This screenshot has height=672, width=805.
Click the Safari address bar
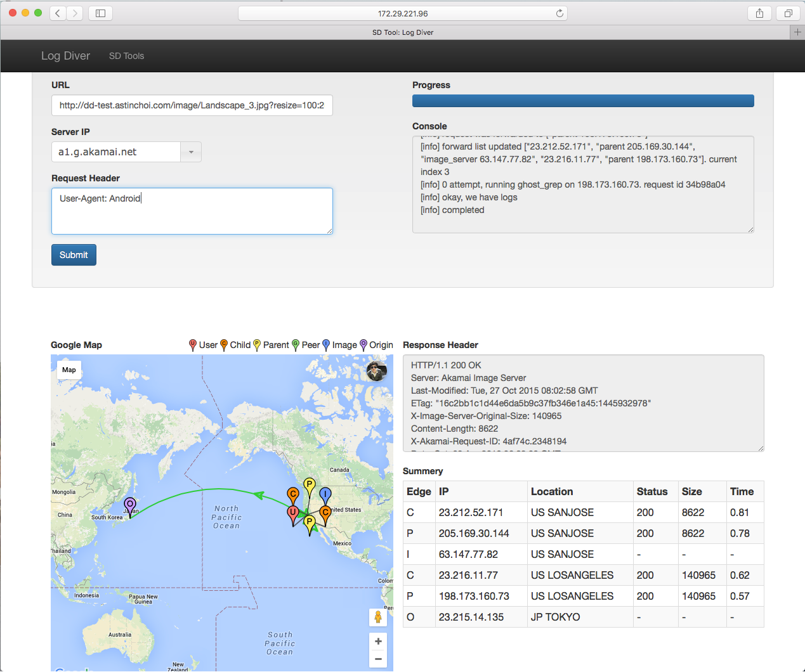[x=403, y=13]
